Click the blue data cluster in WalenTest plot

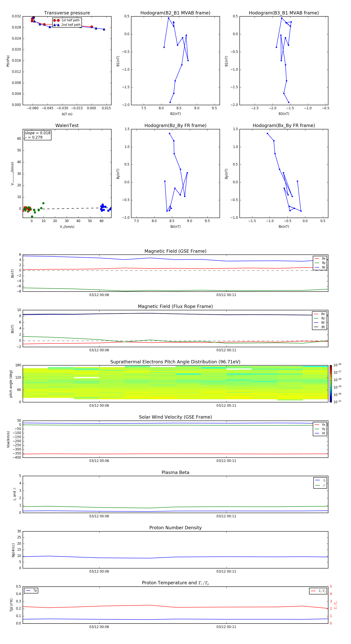coord(103,207)
